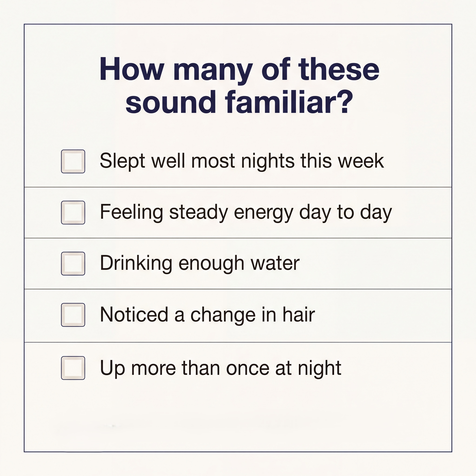Tick the 'Feeling steady energy' checkbox
This screenshot has width=476, height=476.
73,213
